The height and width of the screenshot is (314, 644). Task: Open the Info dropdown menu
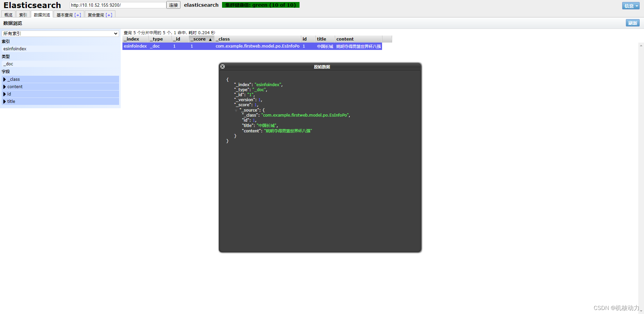631,6
